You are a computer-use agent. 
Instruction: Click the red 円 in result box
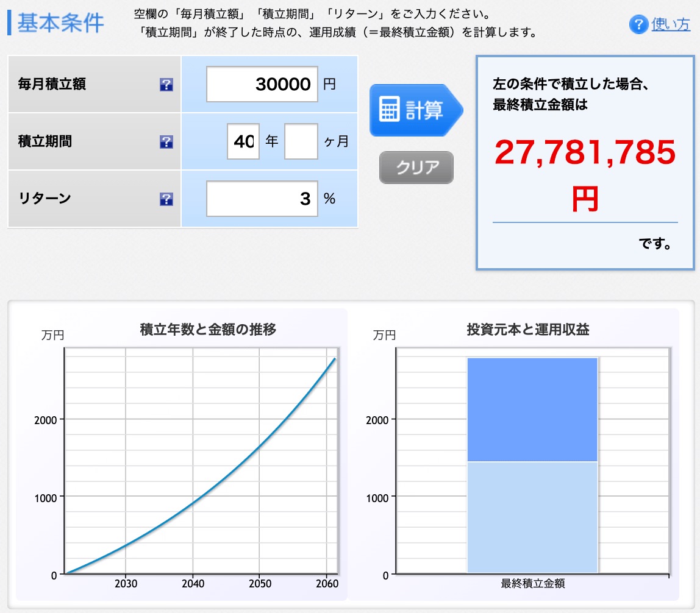click(x=585, y=199)
